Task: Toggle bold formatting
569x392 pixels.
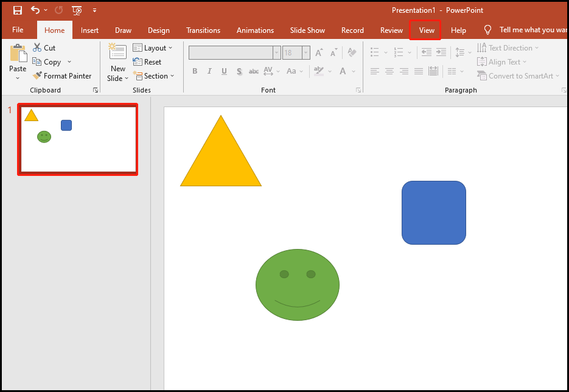Action: click(195, 71)
